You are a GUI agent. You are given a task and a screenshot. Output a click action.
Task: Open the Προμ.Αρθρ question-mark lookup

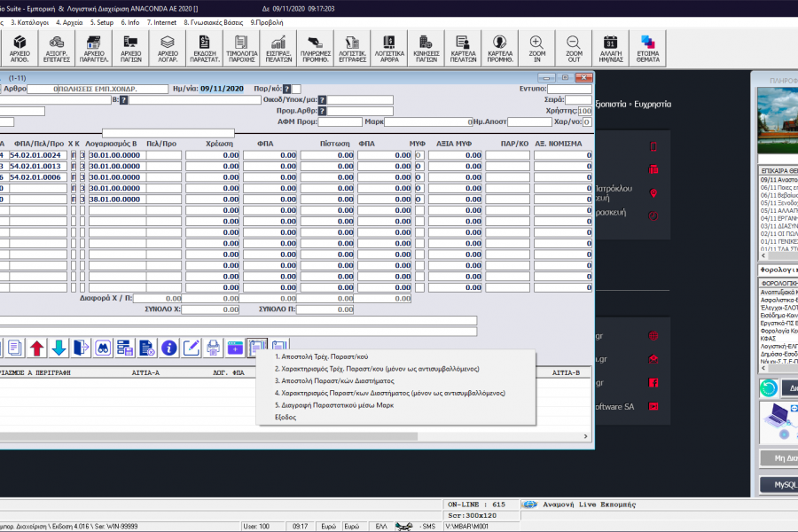coord(322,111)
